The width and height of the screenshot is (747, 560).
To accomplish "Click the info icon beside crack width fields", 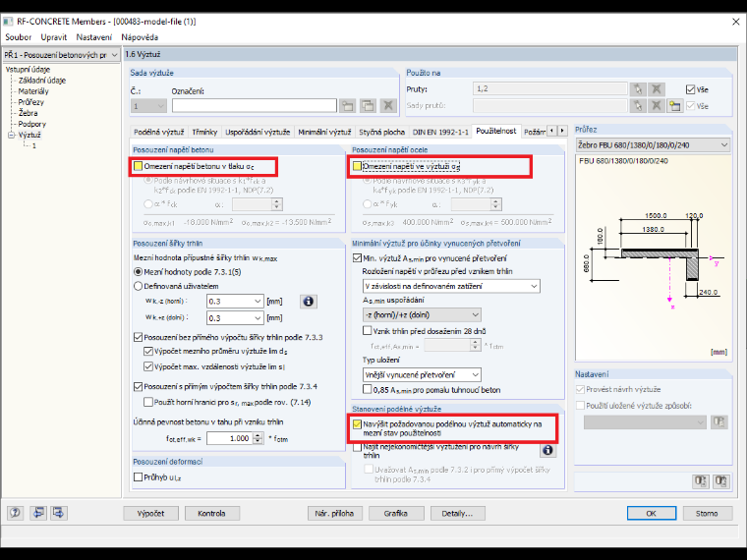I will tap(309, 302).
